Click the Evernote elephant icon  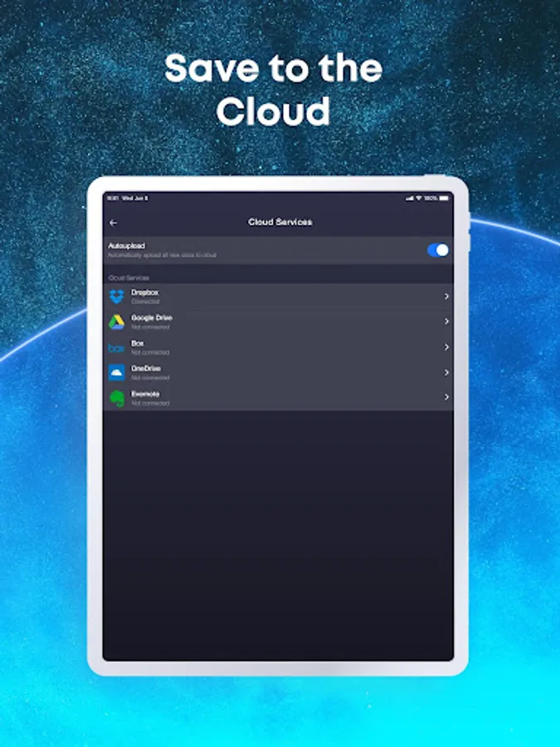[117, 398]
